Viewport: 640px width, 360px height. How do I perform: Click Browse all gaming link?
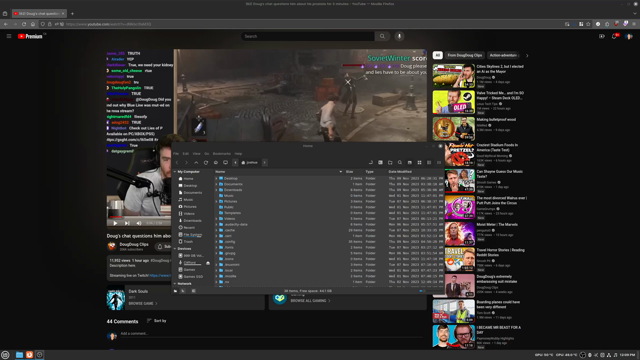pos(310,301)
